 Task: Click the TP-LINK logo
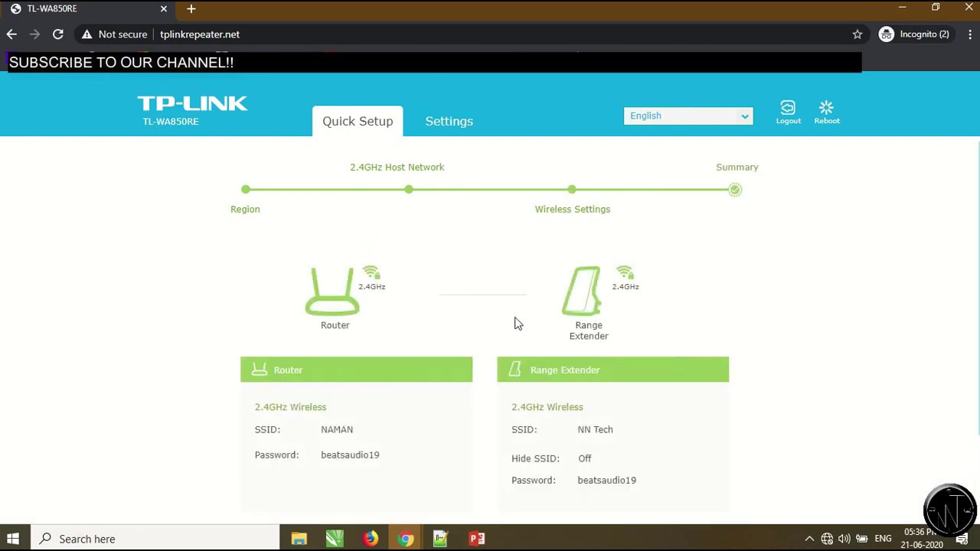(x=192, y=103)
